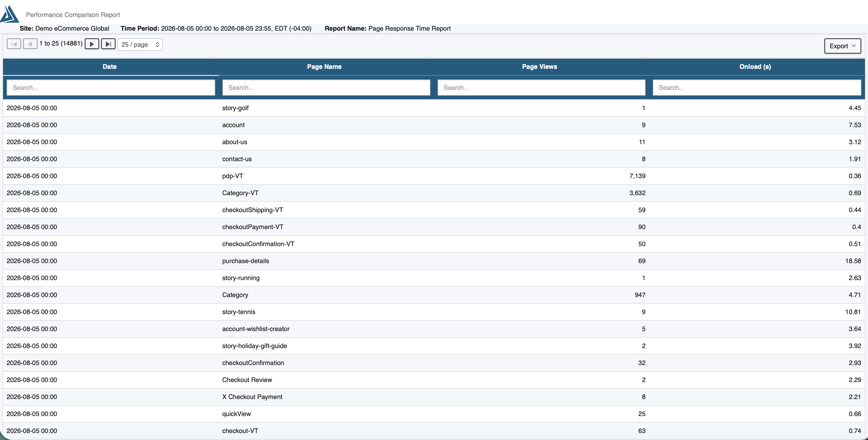Click the 4.45 onload value

(x=855, y=108)
